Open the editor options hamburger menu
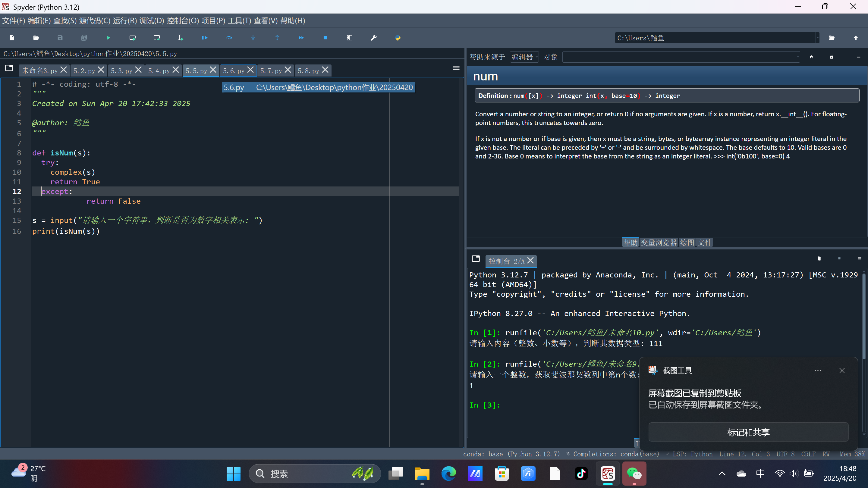This screenshot has height=488, width=868. [456, 68]
